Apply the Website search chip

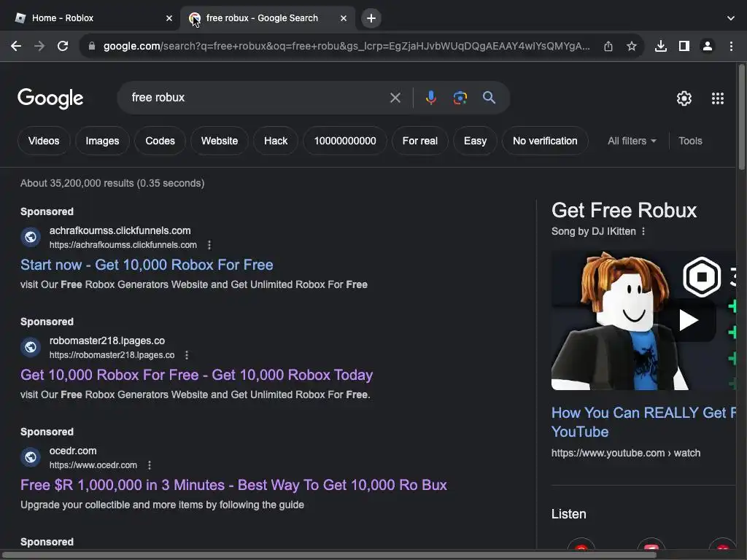[x=220, y=141]
